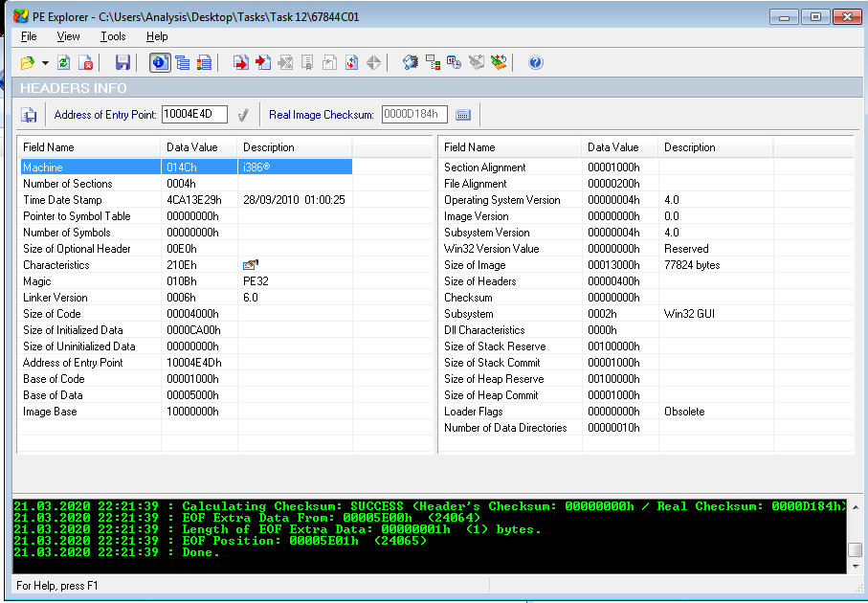The image size is (868, 603).
Task: Click the Address of Entry Point input field
Action: point(194,115)
